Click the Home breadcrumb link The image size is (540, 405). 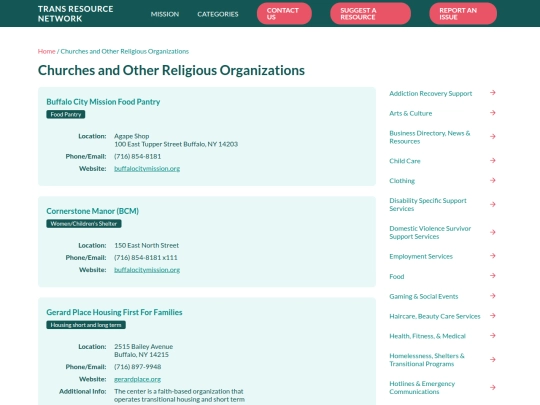[46, 51]
